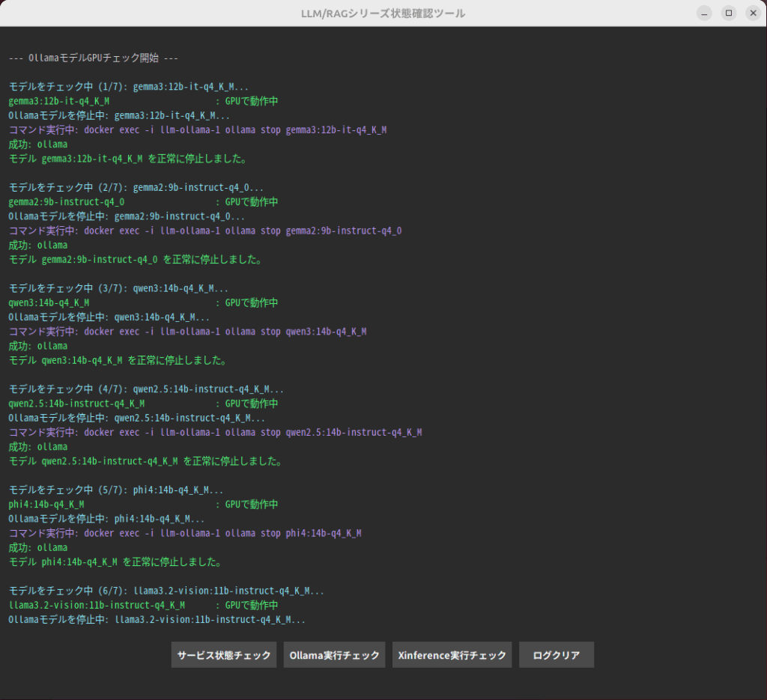Click Ollamaモデルを停止中: phi4:14b-q4_K_M line
The height and width of the screenshot is (700, 767).
point(106,518)
